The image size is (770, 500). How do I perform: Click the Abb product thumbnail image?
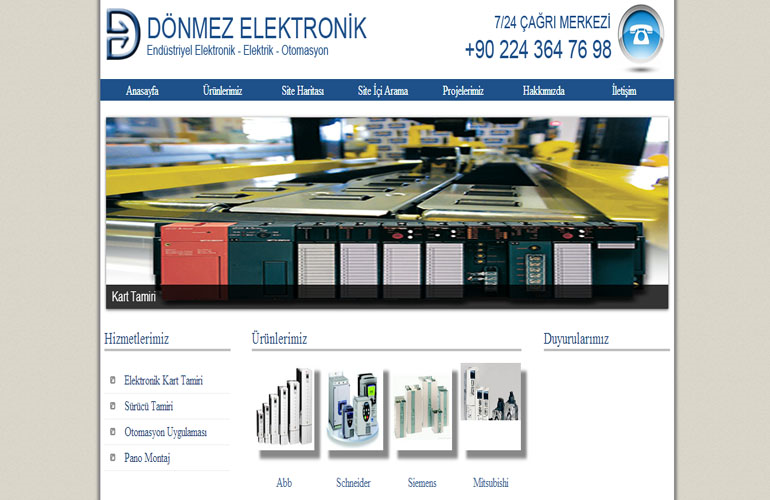coord(285,408)
